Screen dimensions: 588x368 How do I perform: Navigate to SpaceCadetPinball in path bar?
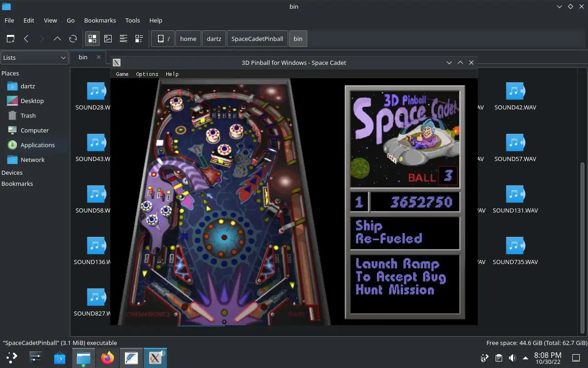pos(257,39)
